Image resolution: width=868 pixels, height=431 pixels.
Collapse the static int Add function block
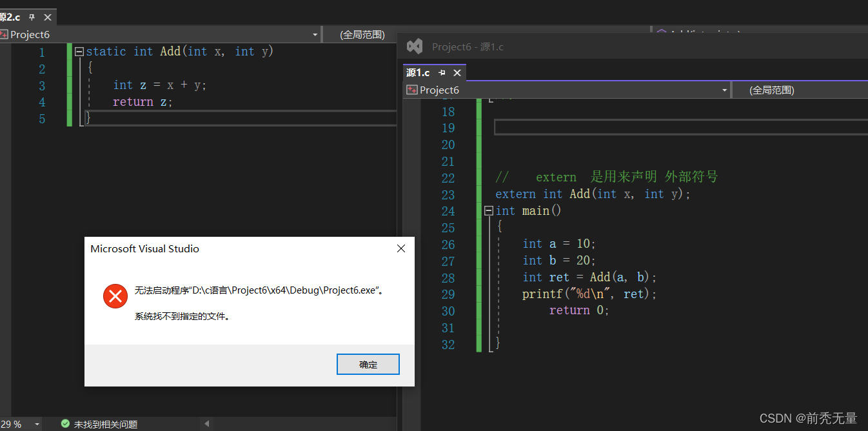coord(79,52)
